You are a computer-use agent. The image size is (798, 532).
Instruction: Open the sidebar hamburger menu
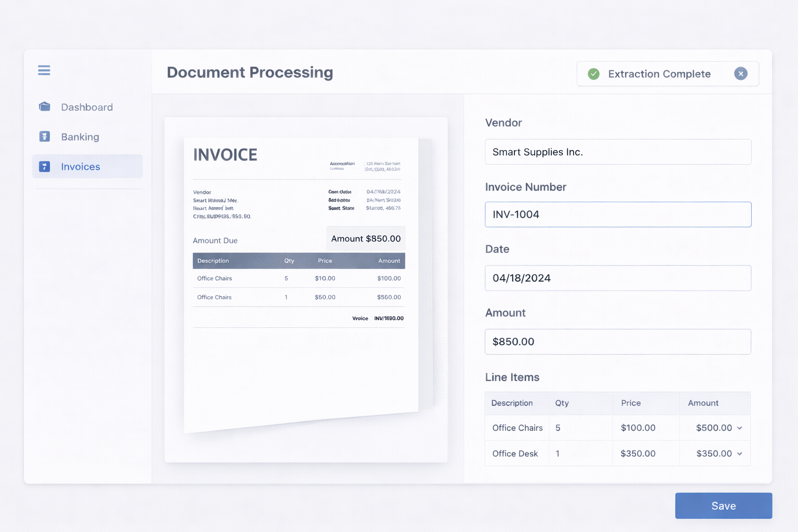coord(44,70)
